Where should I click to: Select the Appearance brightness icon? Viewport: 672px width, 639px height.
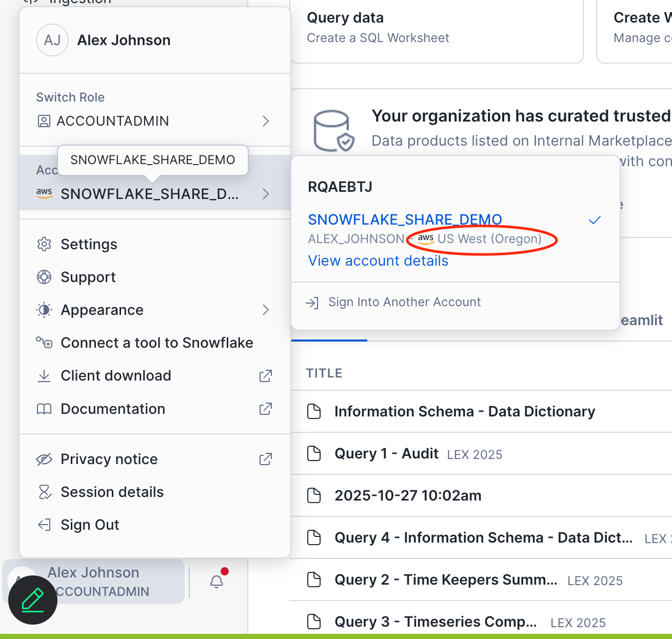tap(44, 310)
